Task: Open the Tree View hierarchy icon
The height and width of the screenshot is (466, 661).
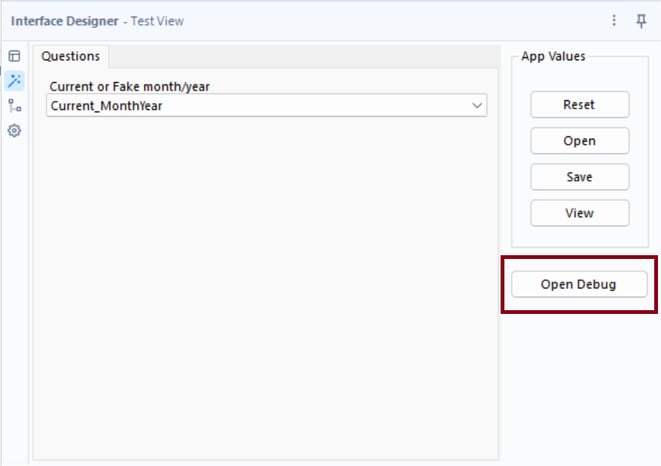Action: [14, 105]
